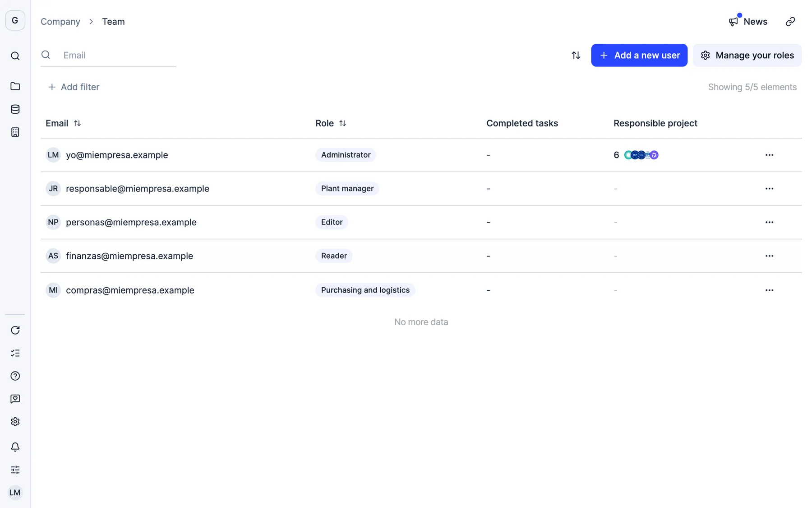
Task: Open the help question mark icon
Action: 15,376
